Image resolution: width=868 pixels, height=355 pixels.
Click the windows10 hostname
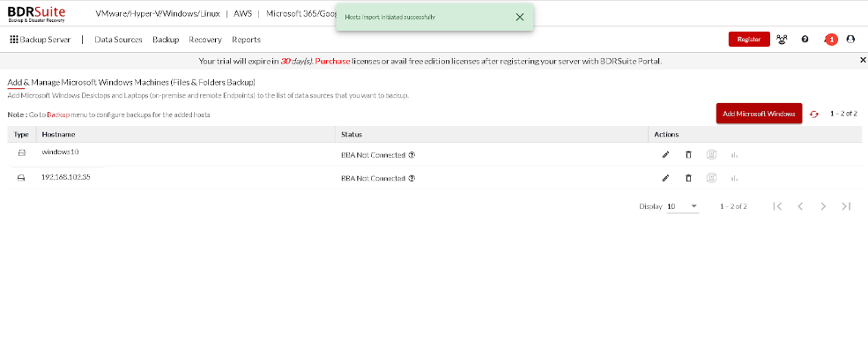[x=60, y=152]
